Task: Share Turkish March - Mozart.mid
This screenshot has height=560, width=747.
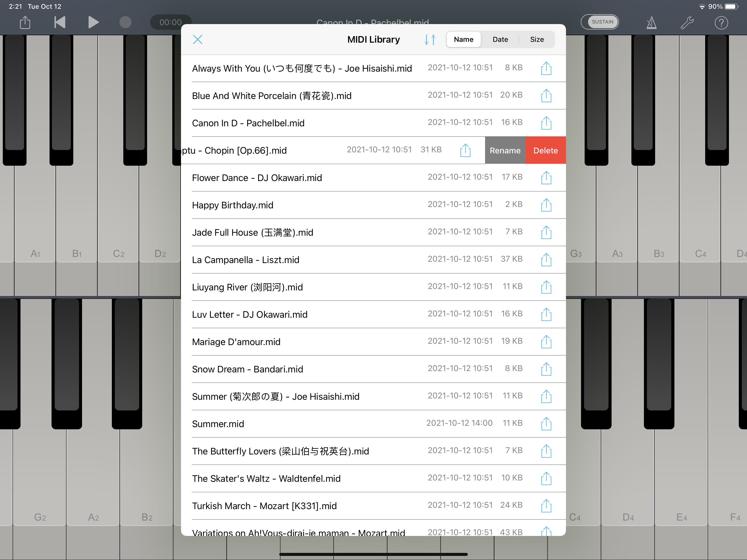Action: click(x=546, y=506)
